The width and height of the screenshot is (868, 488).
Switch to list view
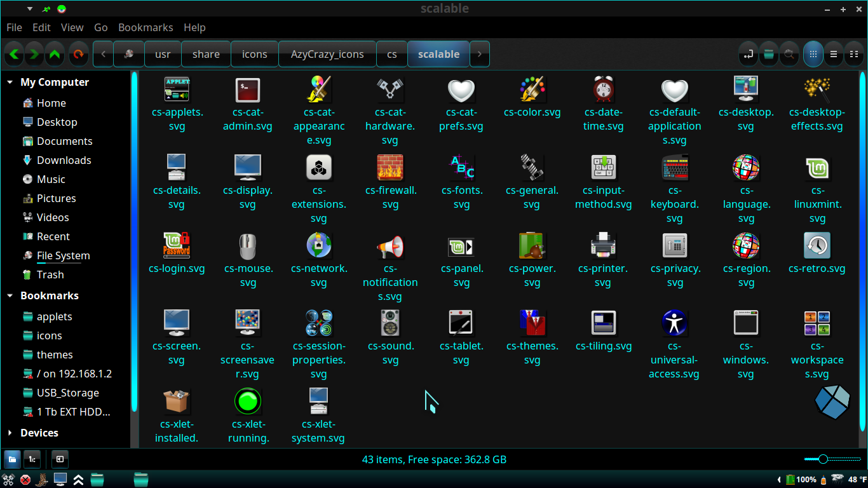834,54
